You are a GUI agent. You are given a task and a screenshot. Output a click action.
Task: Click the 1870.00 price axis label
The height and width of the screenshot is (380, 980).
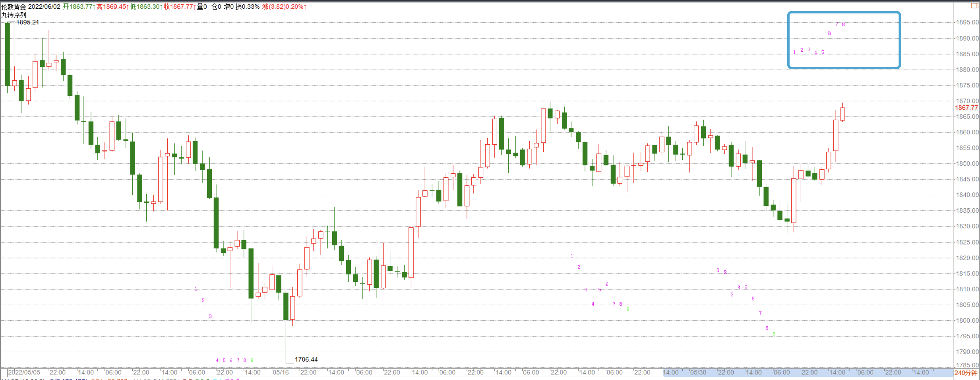[967, 101]
